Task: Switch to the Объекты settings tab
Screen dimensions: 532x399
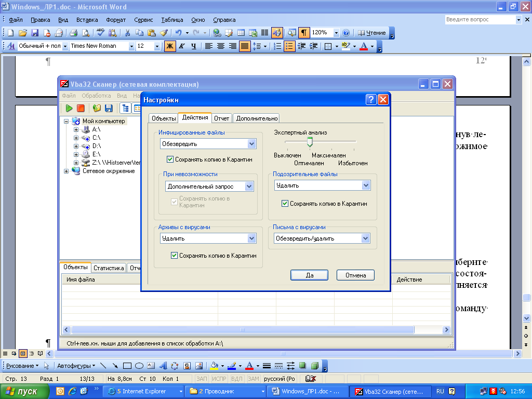Action: [164, 118]
